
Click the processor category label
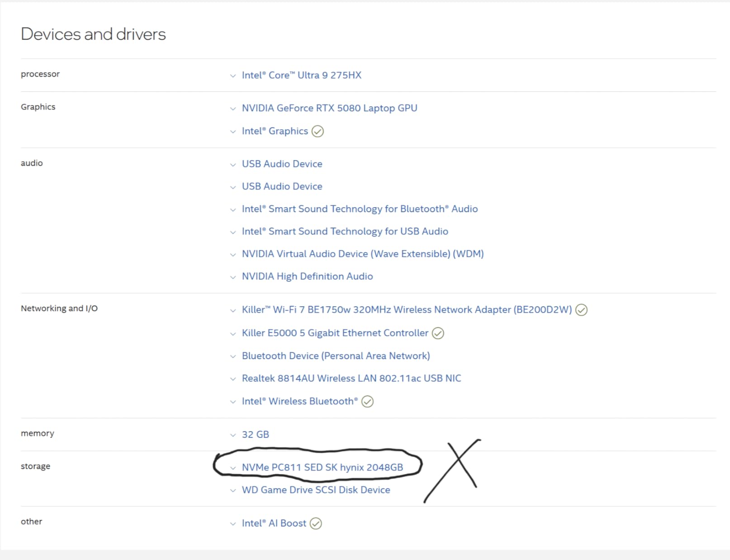click(x=40, y=74)
